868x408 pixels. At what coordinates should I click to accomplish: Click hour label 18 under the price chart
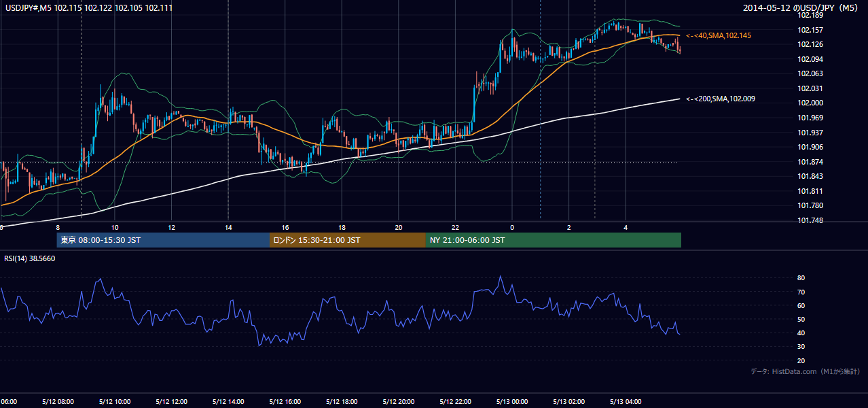(342, 227)
